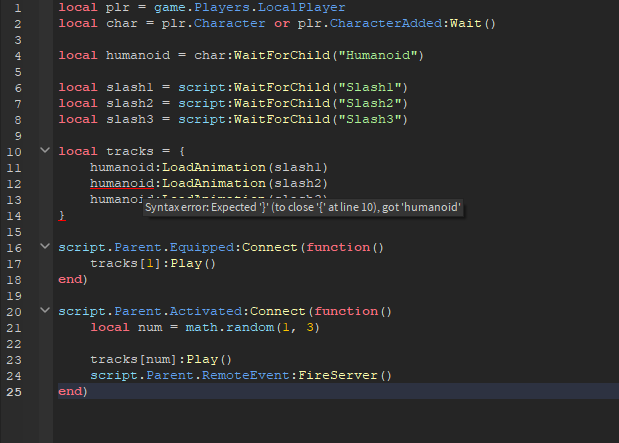This screenshot has width=619, height=443.
Task: Collapse the Equipped function at line 16
Action: [x=45, y=246]
